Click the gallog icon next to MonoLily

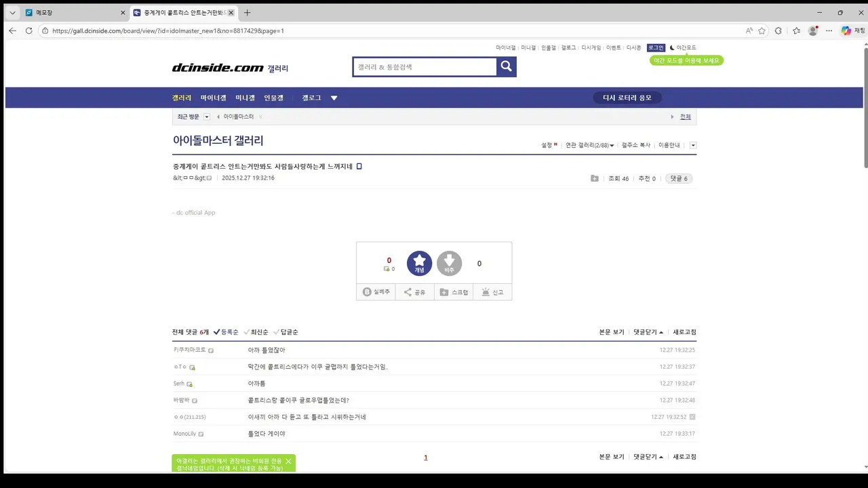(201, 434)
